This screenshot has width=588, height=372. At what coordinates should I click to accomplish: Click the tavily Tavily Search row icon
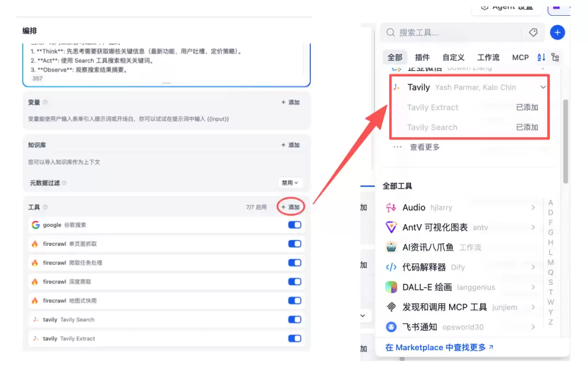point(35,320)
